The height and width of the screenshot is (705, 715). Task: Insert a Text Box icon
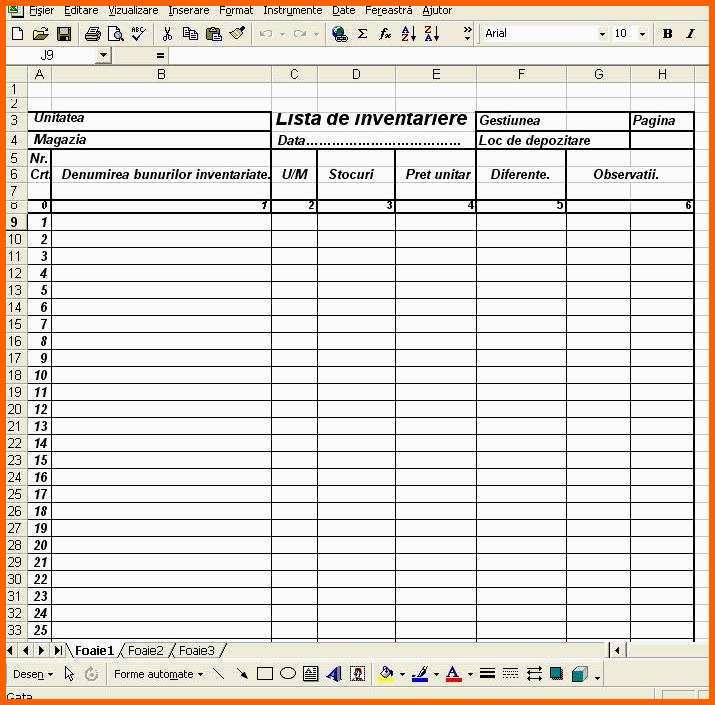[x=311, y=674]
